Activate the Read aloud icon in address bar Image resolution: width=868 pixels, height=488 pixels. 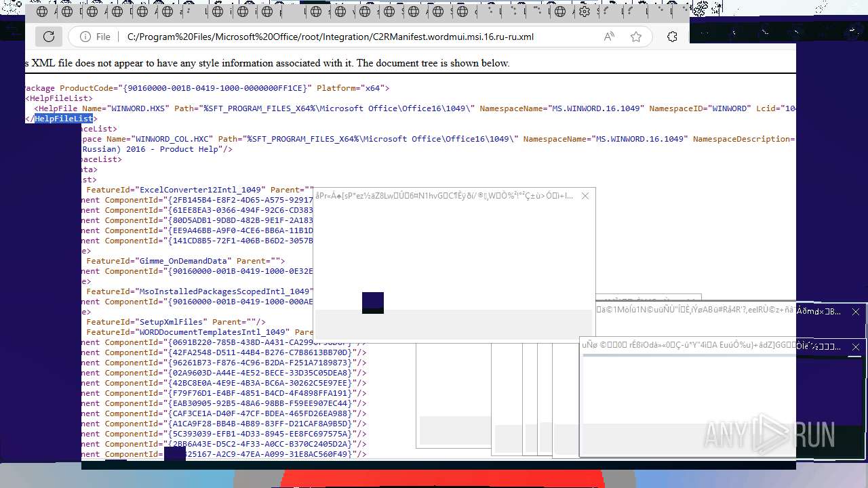(x=609, y=37)
